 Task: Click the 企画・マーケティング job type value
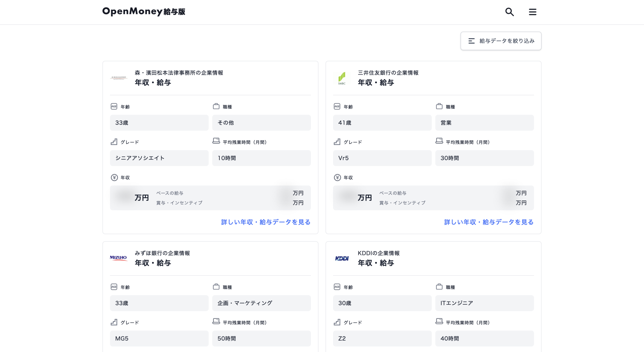click(x=262, y=303)
